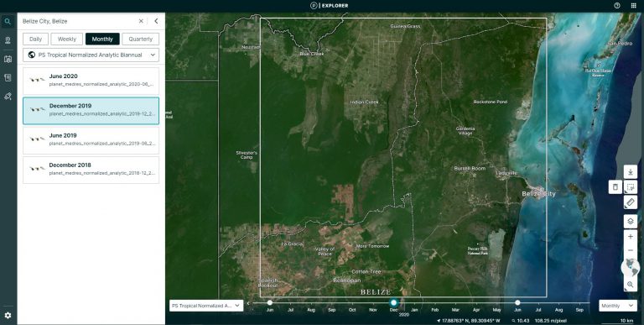The image size is (644, 325).
Task: Open the Monthly dropdown at bottom right
Action: coord(618,306)
